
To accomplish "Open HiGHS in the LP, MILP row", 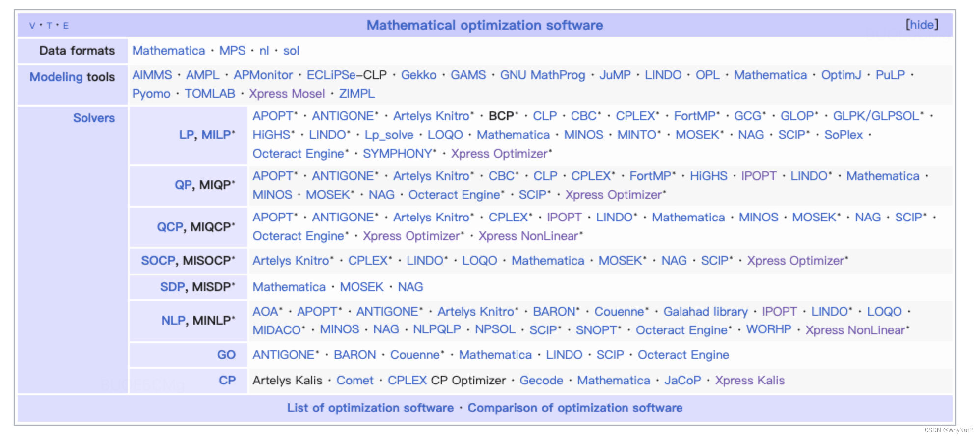I will [x=272, y=135].
